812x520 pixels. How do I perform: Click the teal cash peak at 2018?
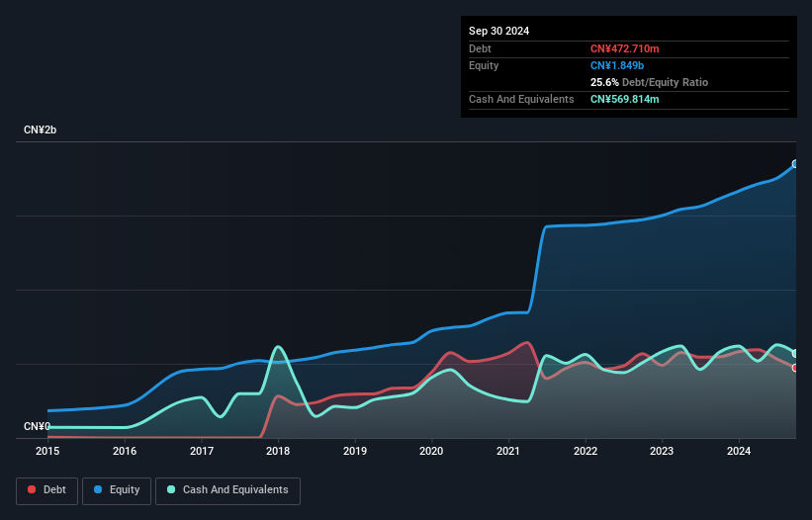tap(278, 347)
